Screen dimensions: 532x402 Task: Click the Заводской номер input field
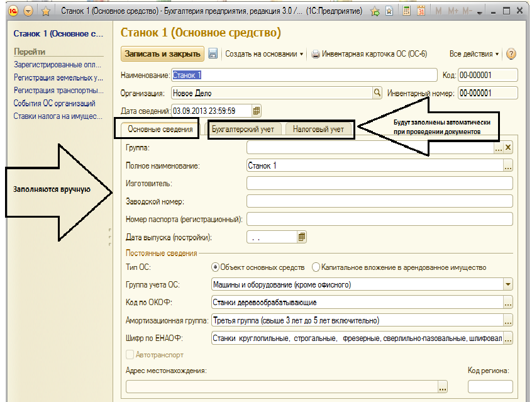click(x=379, y=201)
